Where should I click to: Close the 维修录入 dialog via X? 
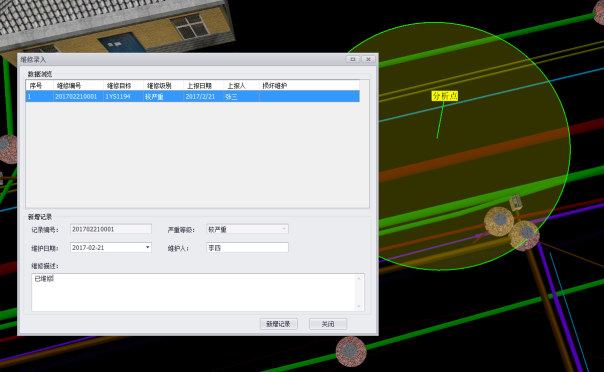[368, 59]
